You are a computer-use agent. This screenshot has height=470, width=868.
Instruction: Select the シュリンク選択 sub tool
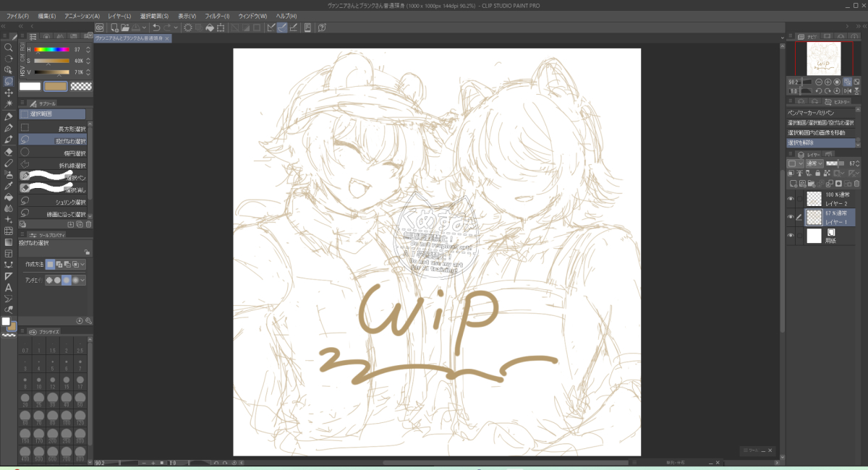[52, 202]
